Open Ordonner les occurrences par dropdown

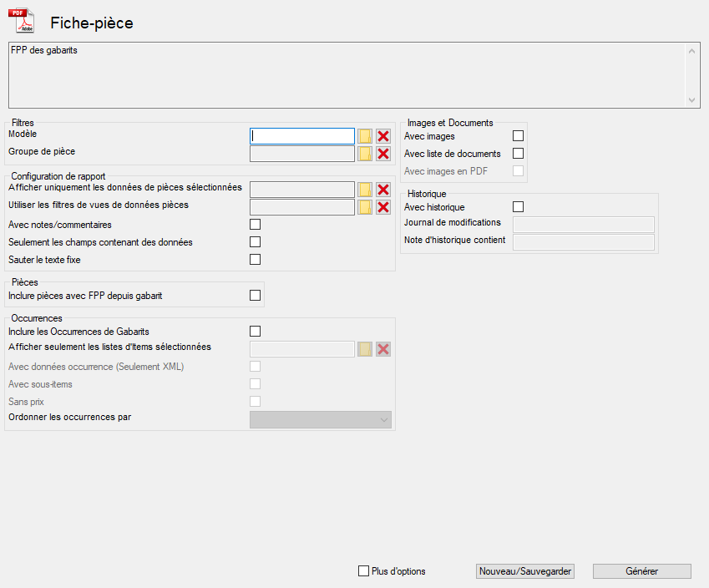[x=321, y=419]
